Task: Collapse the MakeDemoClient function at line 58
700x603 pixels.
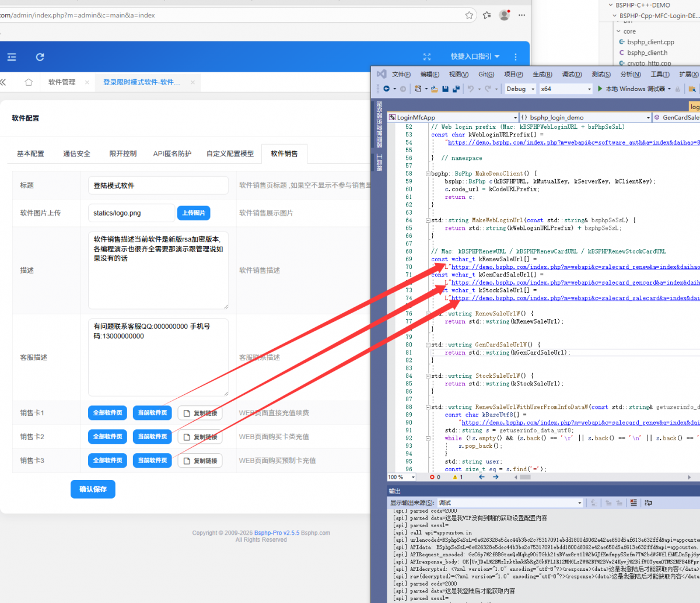Action: click(x=429, y=173)
